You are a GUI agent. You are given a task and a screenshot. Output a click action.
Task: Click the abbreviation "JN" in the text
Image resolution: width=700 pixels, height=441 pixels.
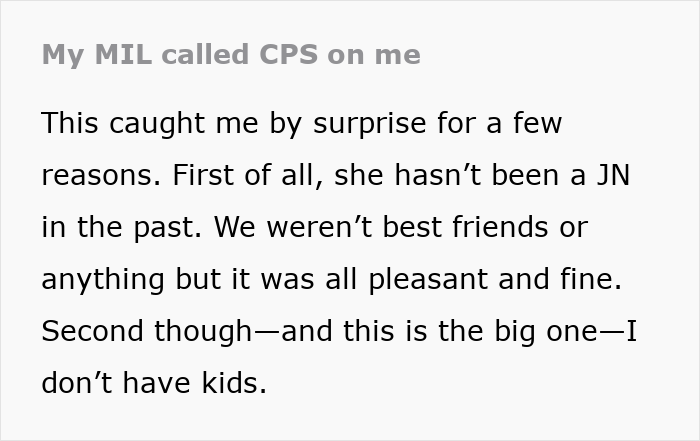pos(613,175)
